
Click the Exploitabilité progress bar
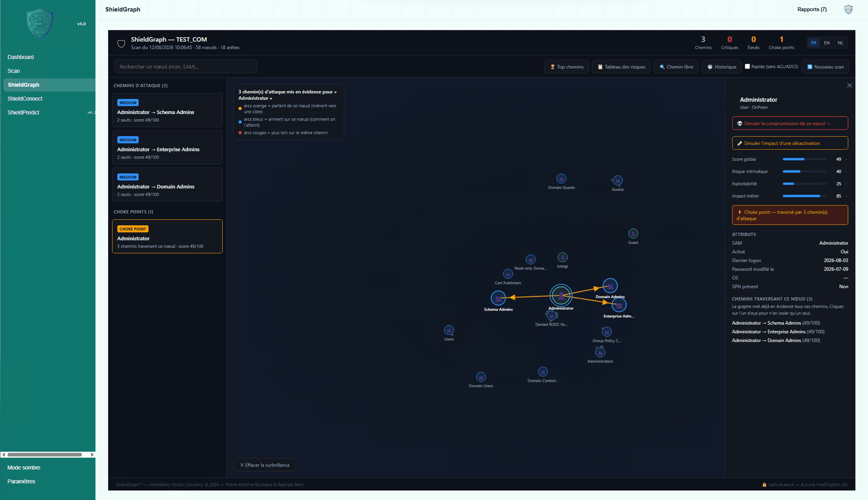click(804, 184)
